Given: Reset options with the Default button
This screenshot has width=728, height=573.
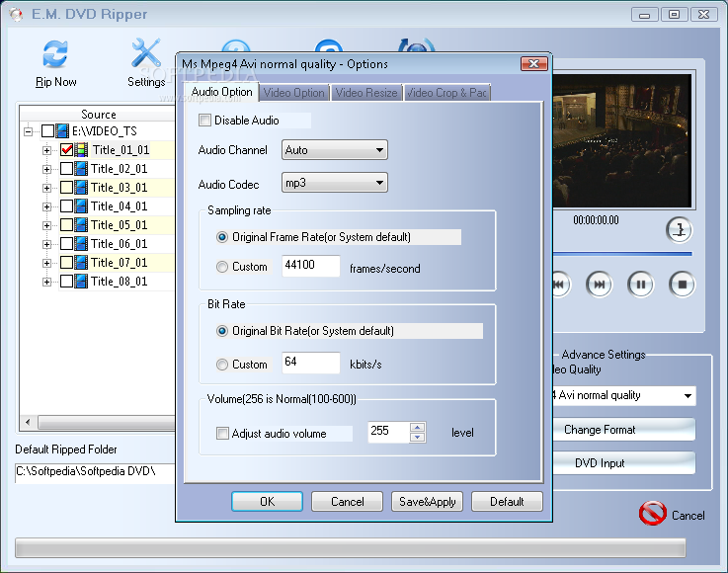Looking at the screenshot, I should pos(507,502).
